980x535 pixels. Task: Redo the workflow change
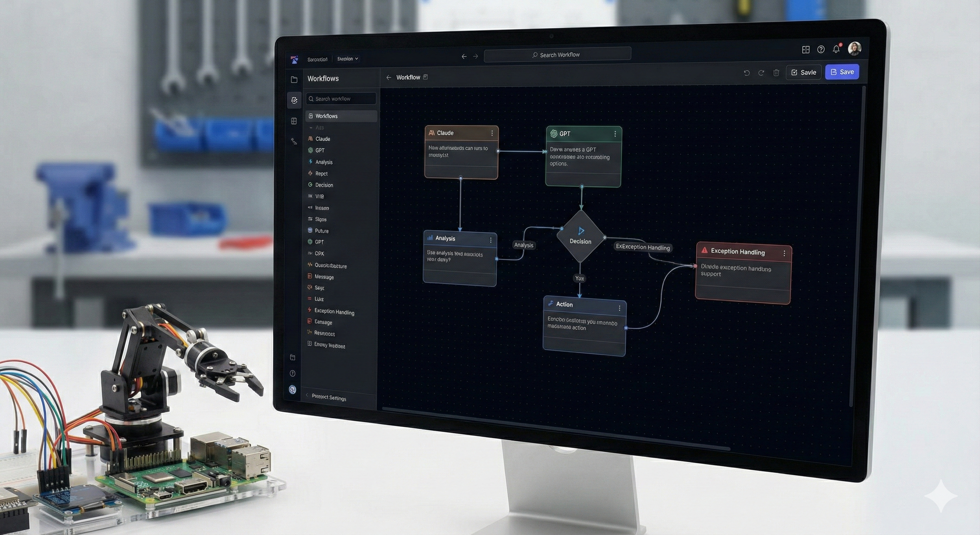761,72
